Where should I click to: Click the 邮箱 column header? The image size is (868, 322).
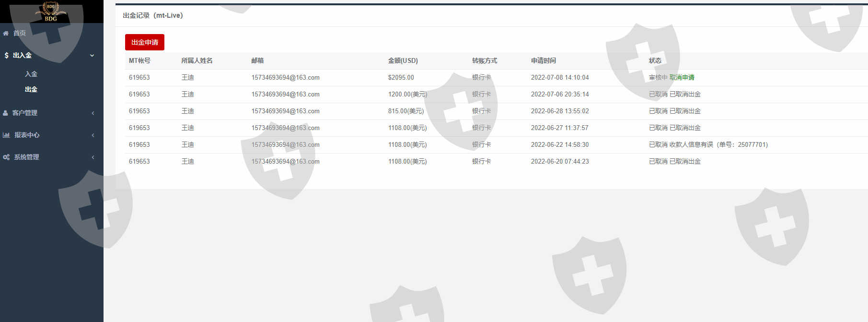tap(257, 60)
